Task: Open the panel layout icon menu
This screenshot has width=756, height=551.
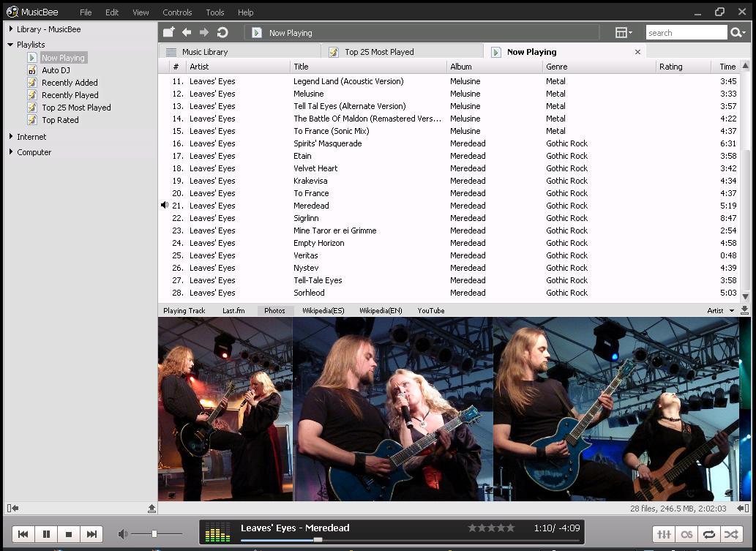Action: [624, 32]
